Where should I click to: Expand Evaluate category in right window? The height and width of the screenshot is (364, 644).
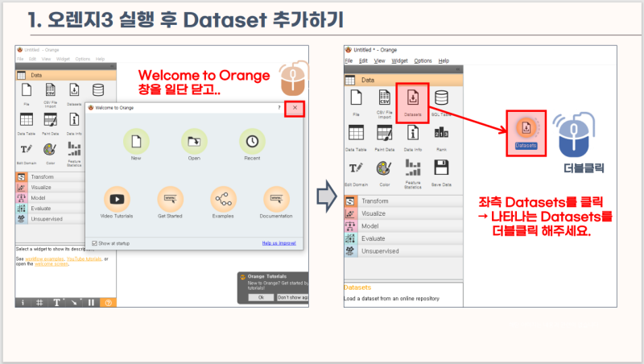click(404, 238)
